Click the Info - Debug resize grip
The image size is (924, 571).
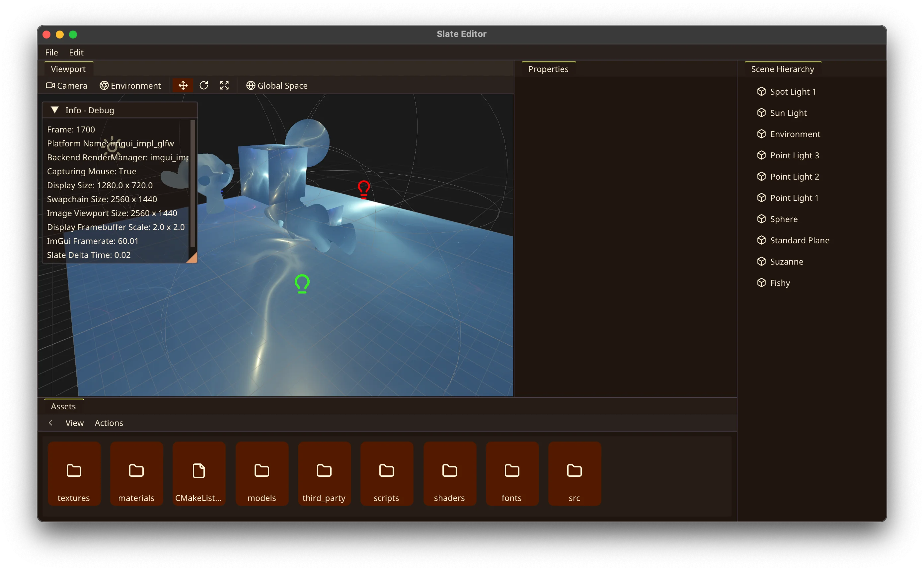tap(192, 258)
